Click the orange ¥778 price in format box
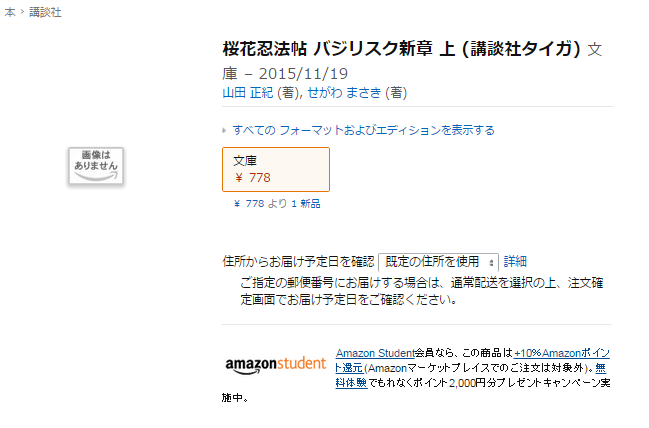Viewport: 649px width, 428px height. click(253, 178)
